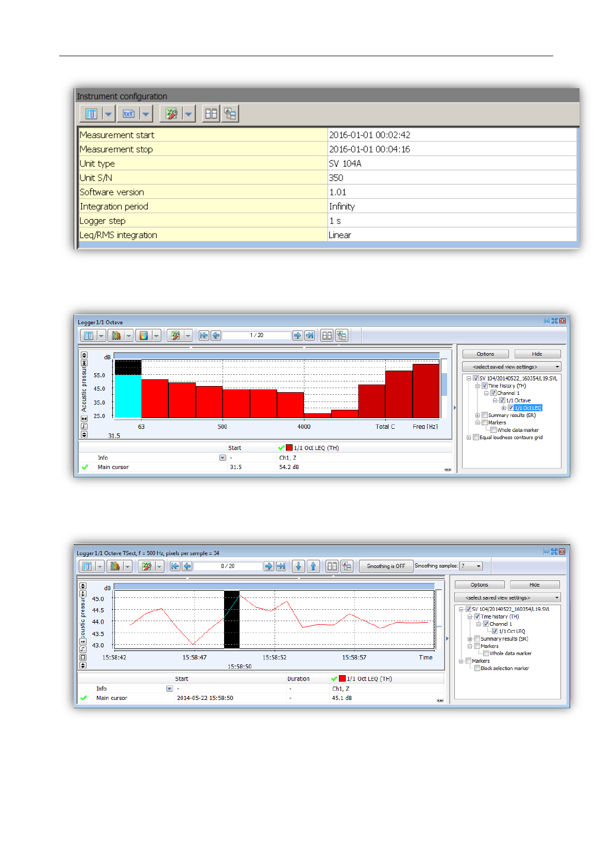Open the Smoothing samples combo box
This screenshot has width=613, height=868.
(x=471, y=566)
